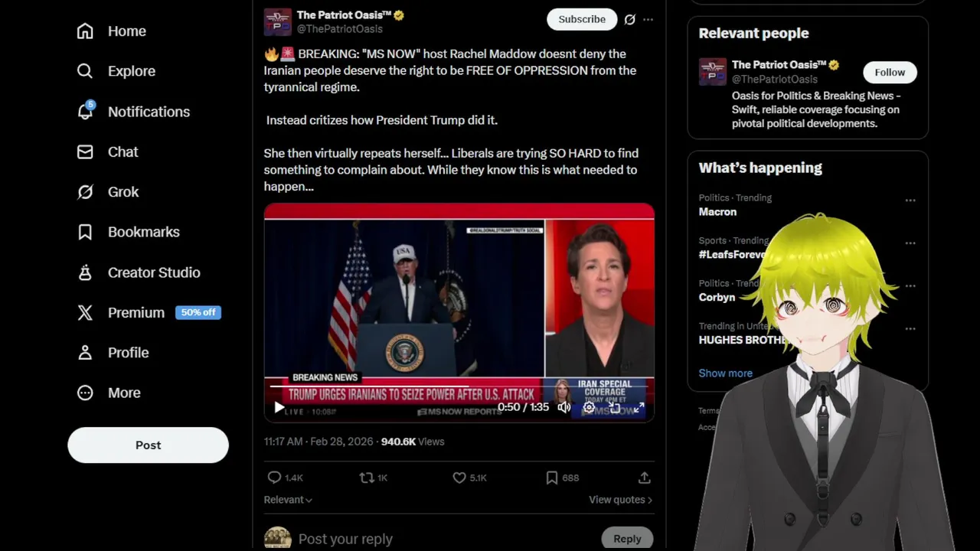Open Patriot Oasis avatar in Relevant people
Viewport: 980px width, 551px height.
[x=713, y=72]
